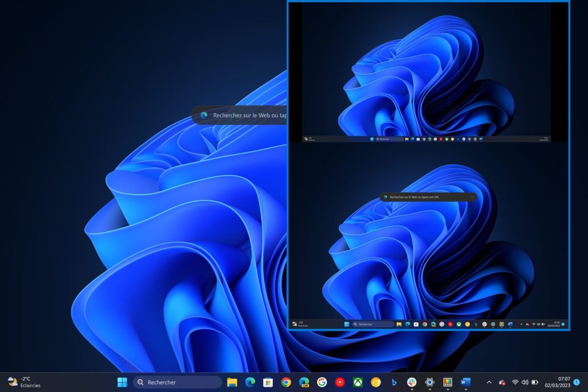Open Wi-Fi settings from the main system tray
Screen dimensions: 588x392
pos(515,382)
